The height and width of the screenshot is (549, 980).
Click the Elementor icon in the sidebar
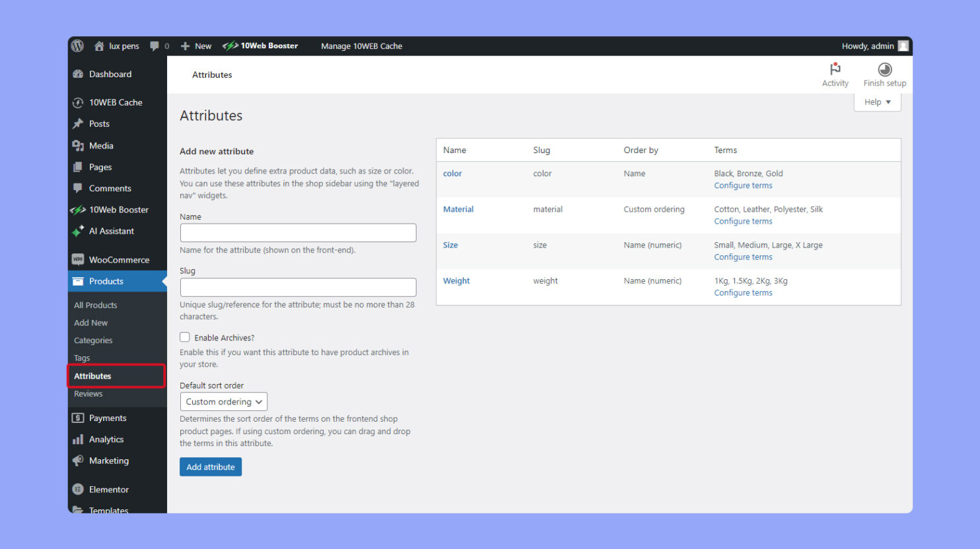click(79, 489)
